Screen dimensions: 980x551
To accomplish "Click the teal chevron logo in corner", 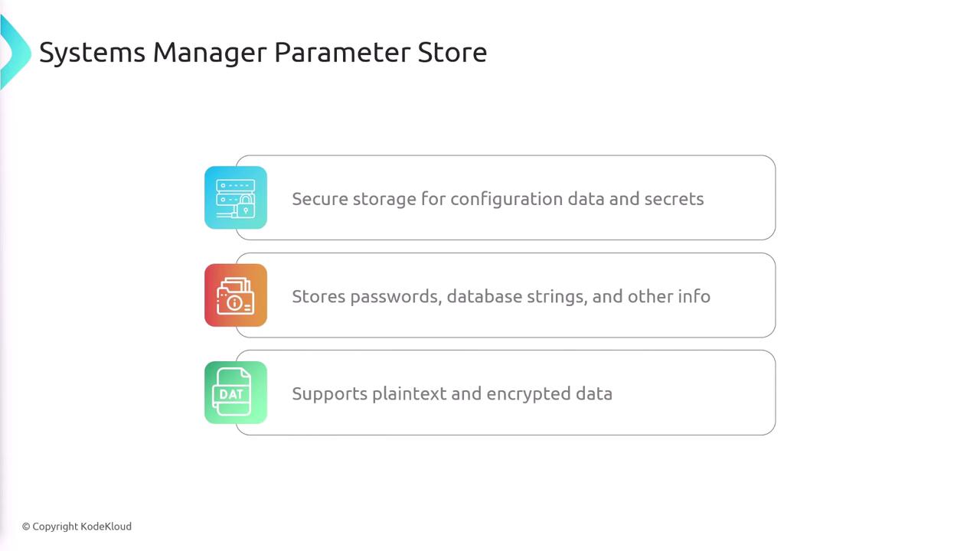I will point(14,52).
